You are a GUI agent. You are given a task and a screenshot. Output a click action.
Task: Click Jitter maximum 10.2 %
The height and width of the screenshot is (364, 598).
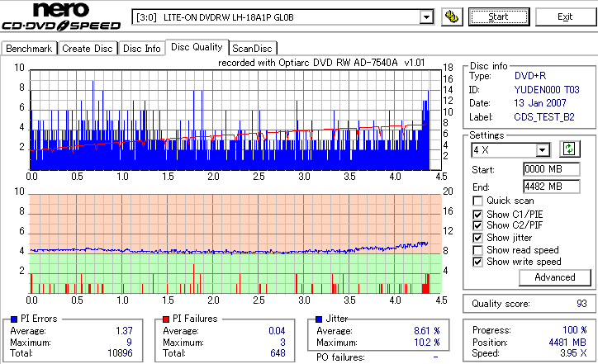[x=427, y=343]
